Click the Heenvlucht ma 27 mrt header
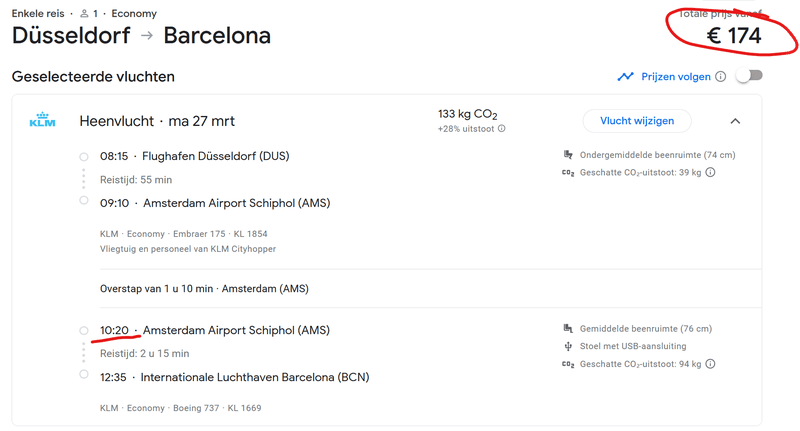 157,121
